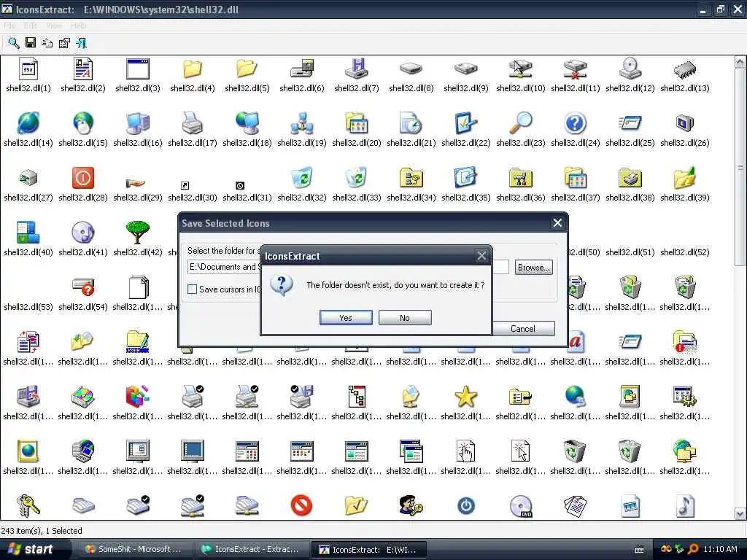Close the Save Selected Icons dialog
The width and height of the screenshot is (747, 560).
point(557,223)
